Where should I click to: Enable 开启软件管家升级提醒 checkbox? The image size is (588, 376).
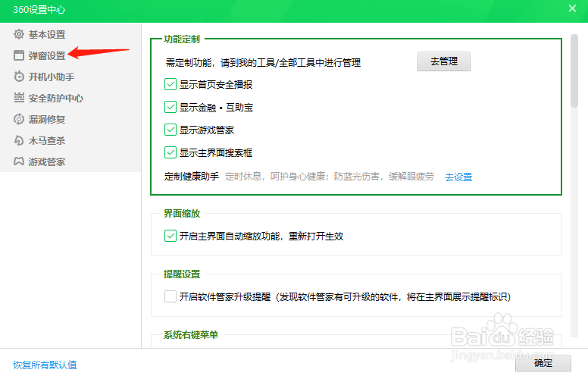[x=170, y=296]
